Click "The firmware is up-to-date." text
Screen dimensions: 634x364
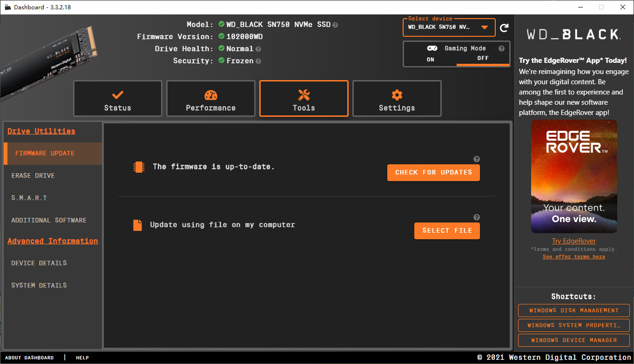(x=214, y=167)
